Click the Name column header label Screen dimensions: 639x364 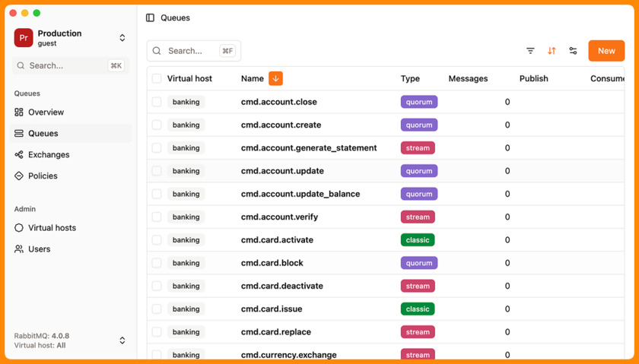[x=253, y=78]
